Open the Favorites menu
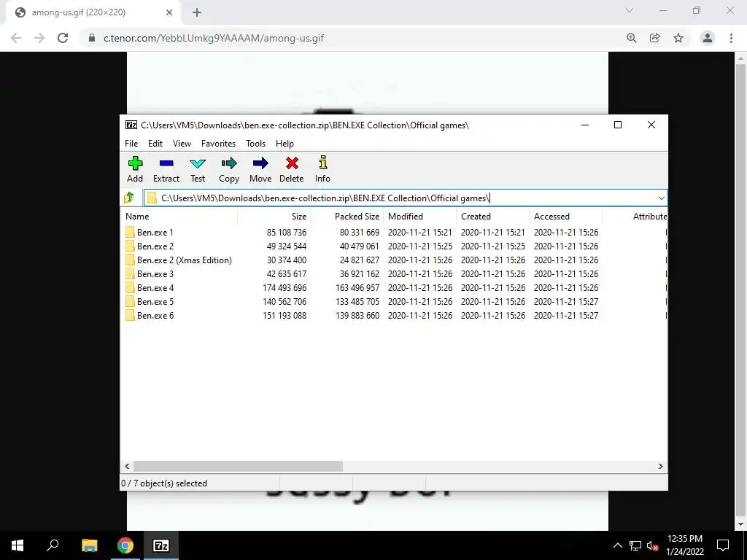The image size is (747, 560). click(x=218, y=144)
